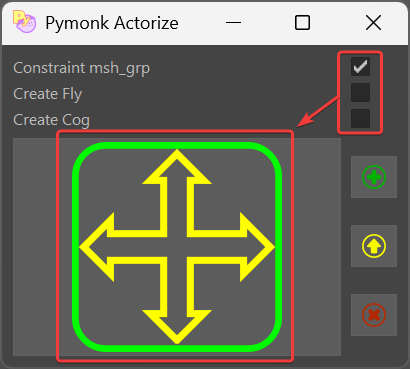Click the green plus add button
Viewport: 410px width, 369px height.
point(374,177)
